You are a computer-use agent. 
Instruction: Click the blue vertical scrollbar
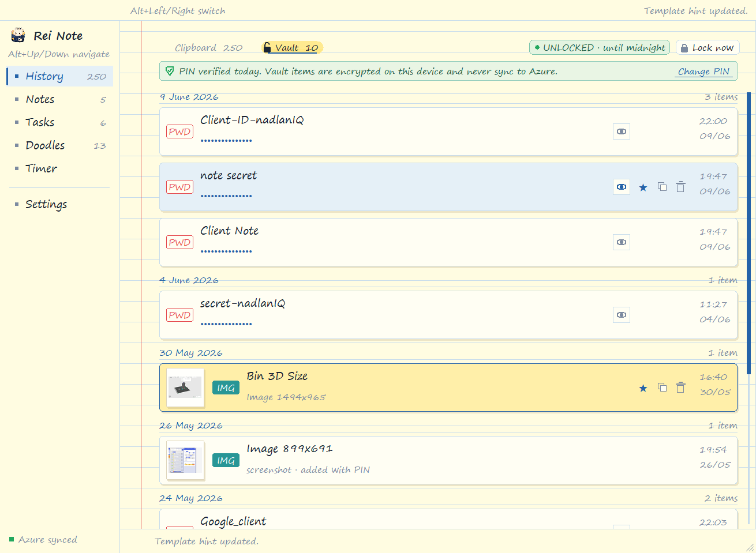(x=749, y=233)
